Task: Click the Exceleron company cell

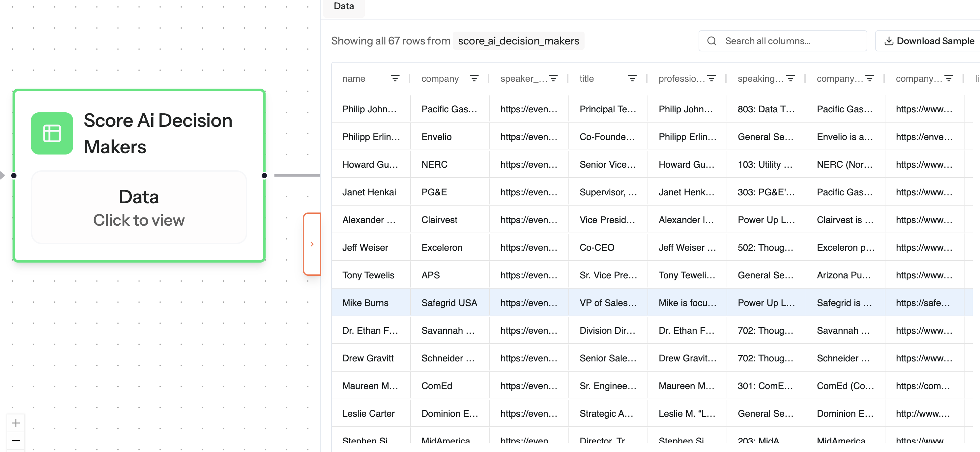Action: pos(450,247)
